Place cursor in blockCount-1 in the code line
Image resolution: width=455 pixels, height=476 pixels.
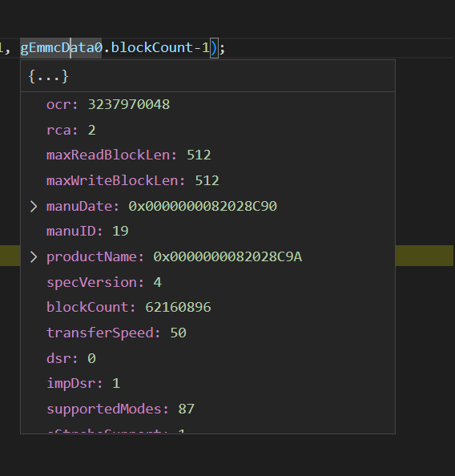coord(160,48)
